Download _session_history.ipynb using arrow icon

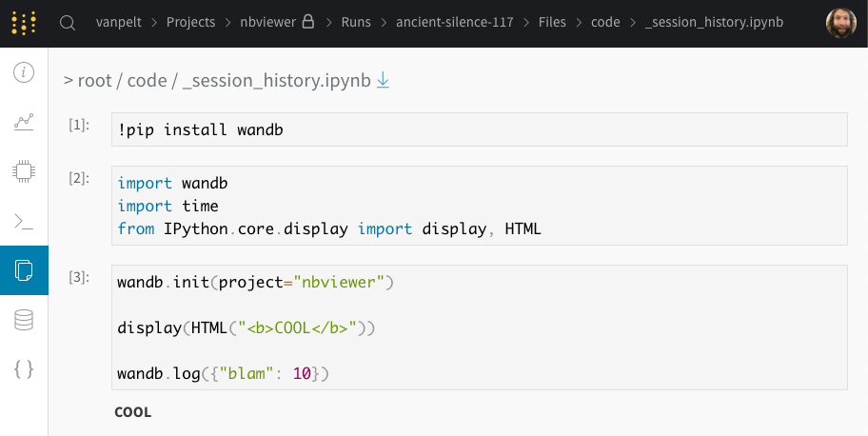383,81
